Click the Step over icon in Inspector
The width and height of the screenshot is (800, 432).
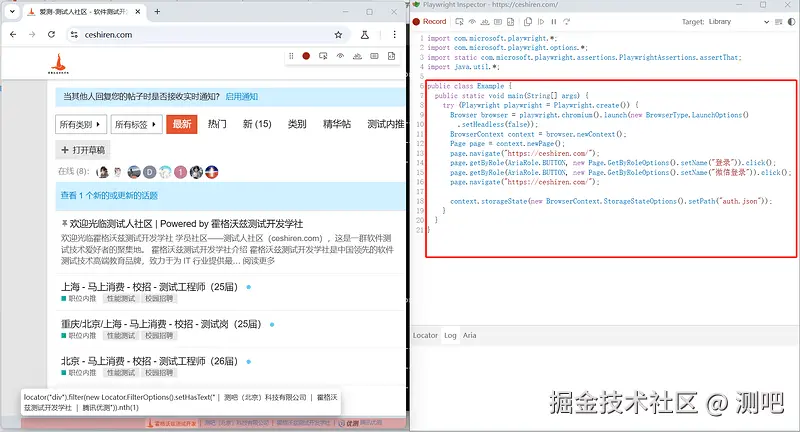coord(566,21)
